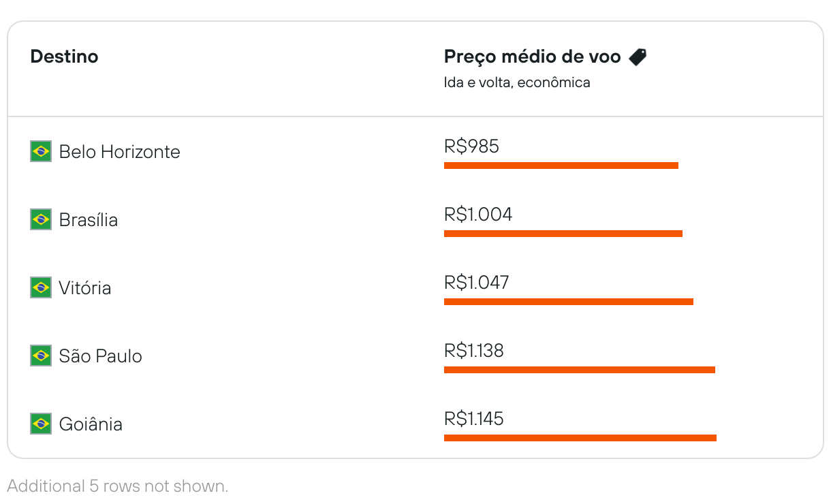831x504 pixels.
Task: Open the Goiânia destination
Action: coord(91,424)
